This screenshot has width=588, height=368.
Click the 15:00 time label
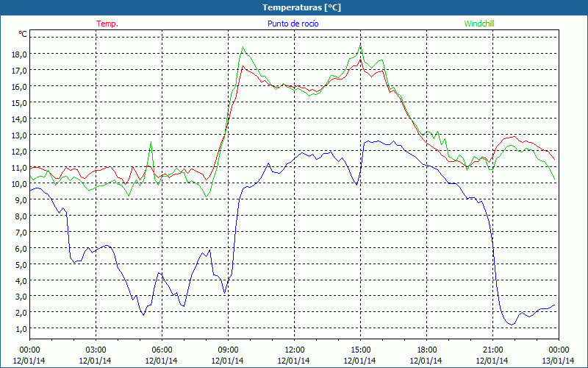pyautogui.click(x=360, y=350)
